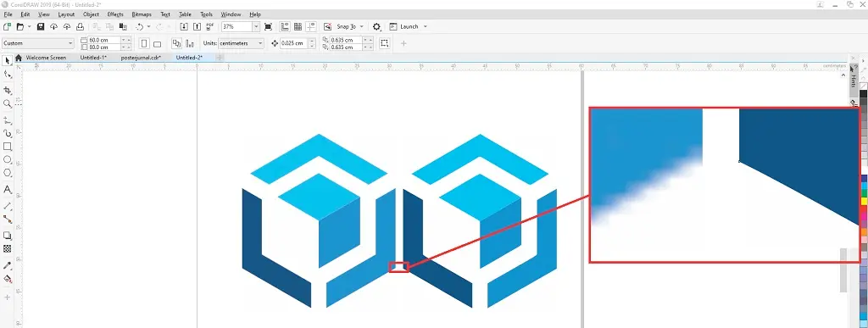Select the Parallel Dimension tool
Screen dimensions: 868x328
pyautogui.click(x=7, y=205)
